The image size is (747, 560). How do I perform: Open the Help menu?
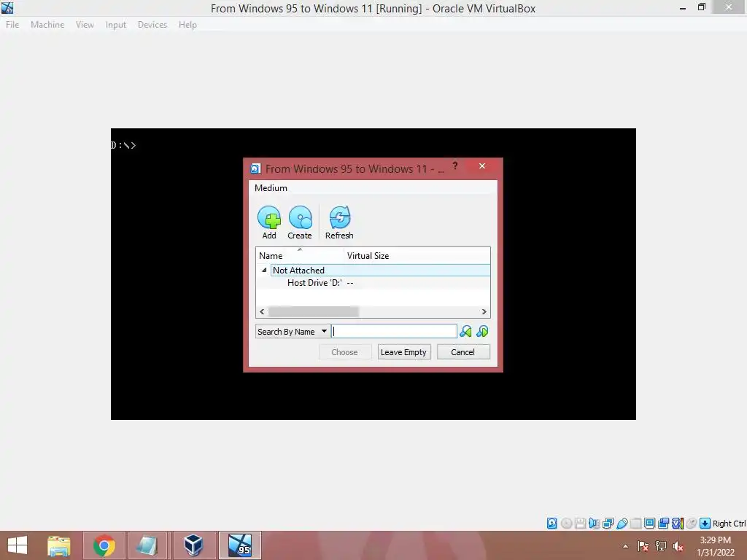[x=187, y=25]
